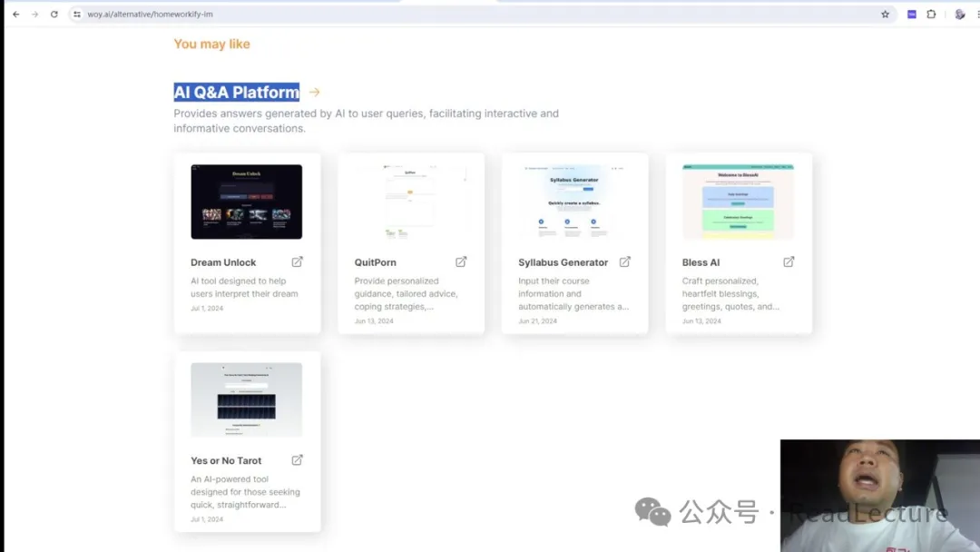Open Syllabus Generator external link icon
The image size is (980, 552).
[x=624, y=261]
